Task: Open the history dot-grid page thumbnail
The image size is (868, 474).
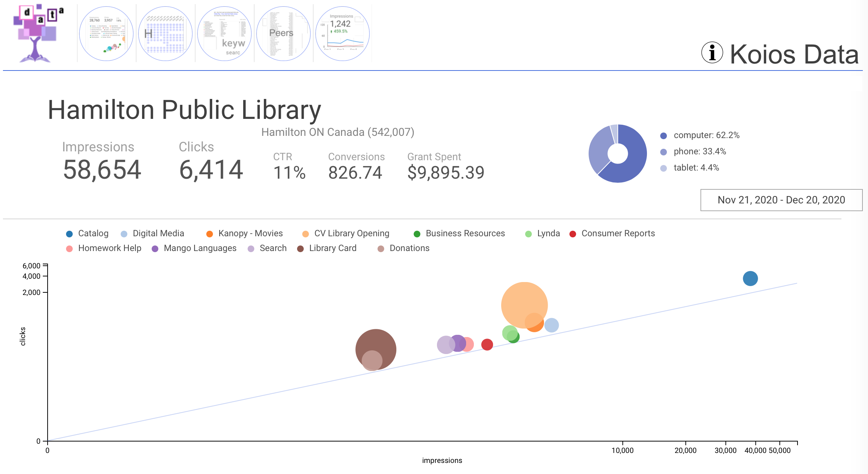Action: click(x=165, y=34)
